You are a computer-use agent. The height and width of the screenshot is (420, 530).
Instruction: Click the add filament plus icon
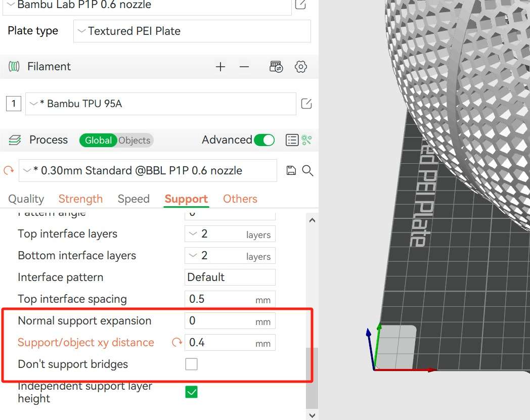click(220, 67)
